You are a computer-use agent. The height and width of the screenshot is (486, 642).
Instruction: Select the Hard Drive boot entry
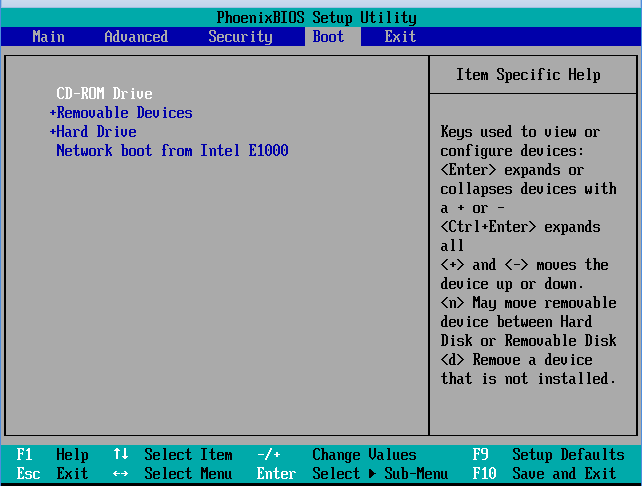pyautogui.click(x=96, y=132)
